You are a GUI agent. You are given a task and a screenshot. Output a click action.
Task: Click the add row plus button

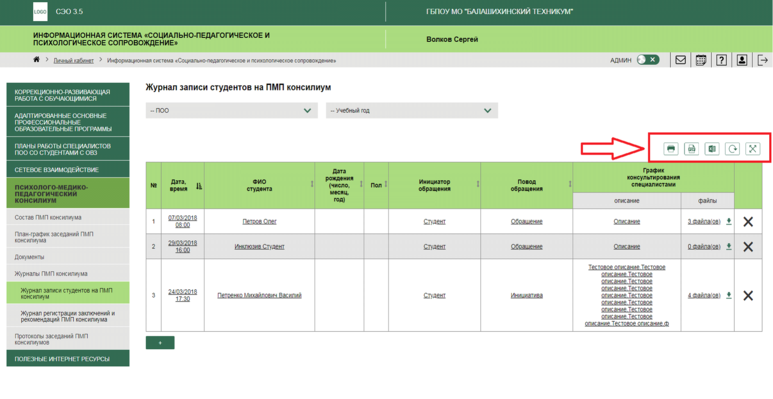[160, 343]
